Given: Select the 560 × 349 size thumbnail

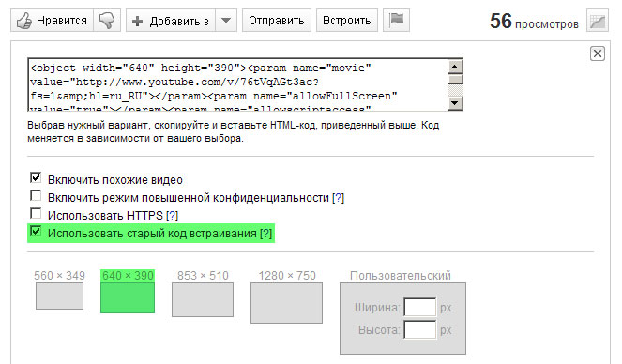Looking at the screenshot, I should pos(59,296).
